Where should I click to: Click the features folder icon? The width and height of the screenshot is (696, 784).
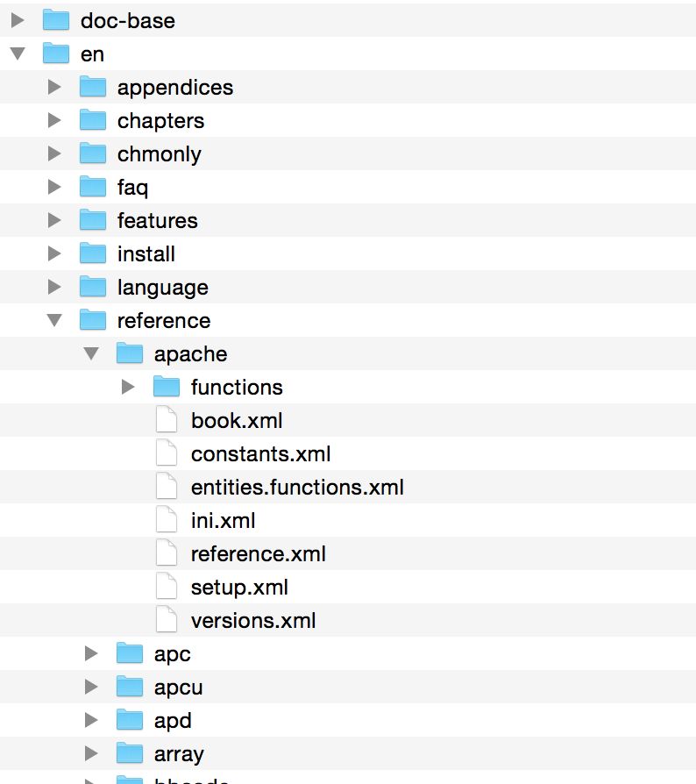pyautogui.click(x=93, y=220)
